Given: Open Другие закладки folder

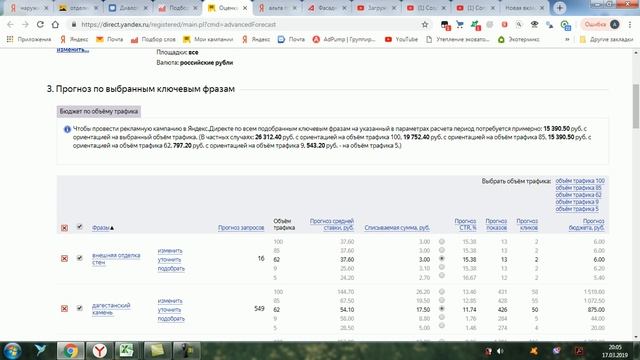Looking at the screenshot, I should (x=606, y=39).
